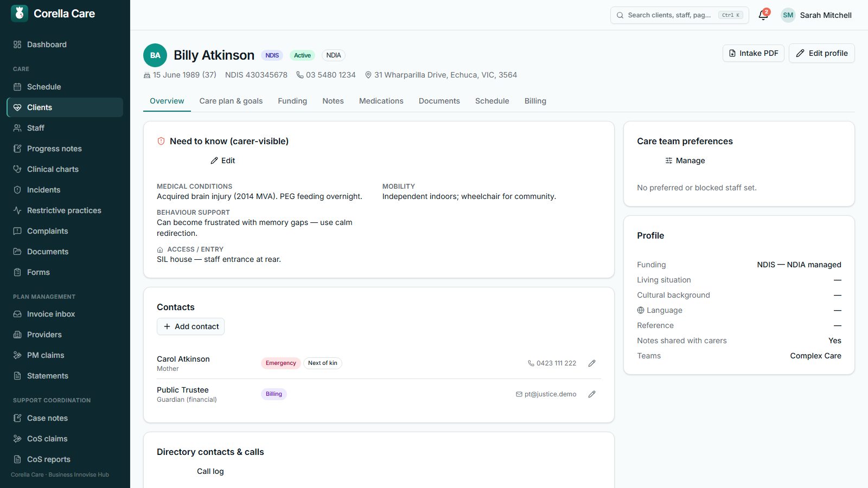Click the Next of kin tag

click(x=323, y=363)
